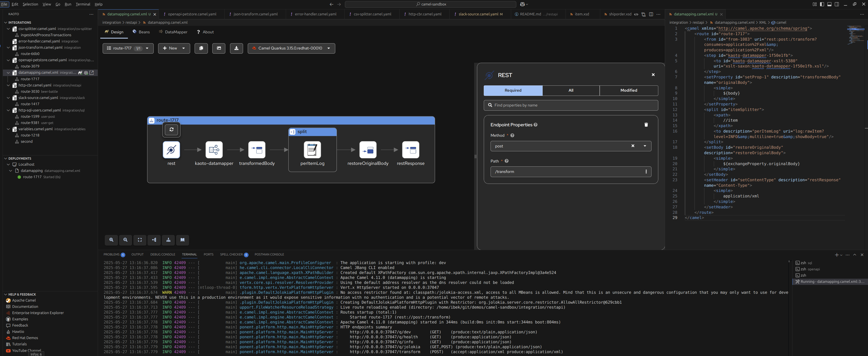The height and width of the screenshot is (356, 868).
Task: Switch to horizontal layout icon
Action: click(154, 240)
